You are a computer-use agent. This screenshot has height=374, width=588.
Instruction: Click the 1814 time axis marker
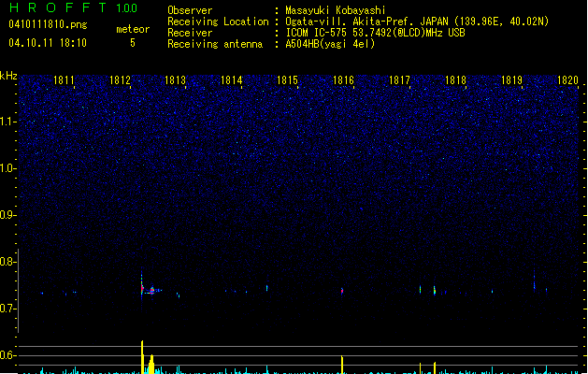coord(232,80)
